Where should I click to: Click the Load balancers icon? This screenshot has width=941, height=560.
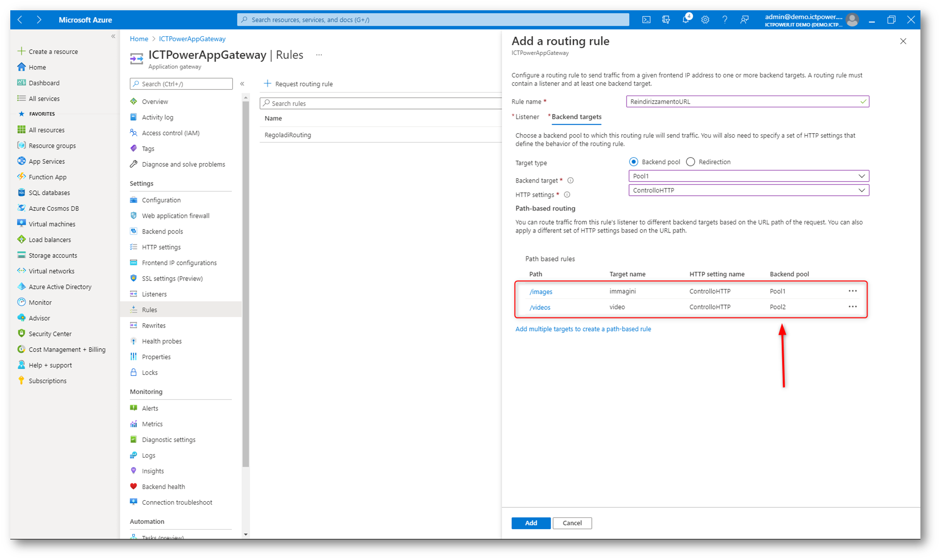tap(21, 239)
